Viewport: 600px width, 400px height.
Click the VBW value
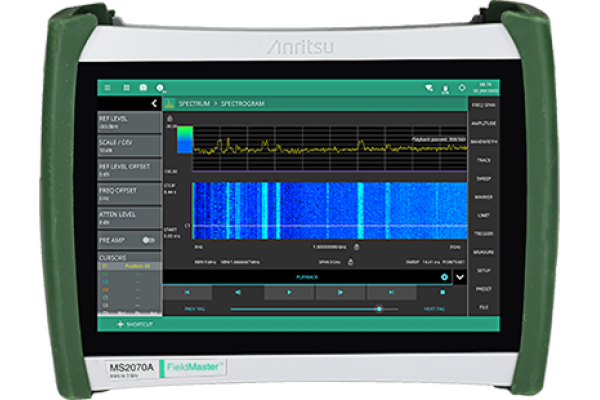[240, 262]
